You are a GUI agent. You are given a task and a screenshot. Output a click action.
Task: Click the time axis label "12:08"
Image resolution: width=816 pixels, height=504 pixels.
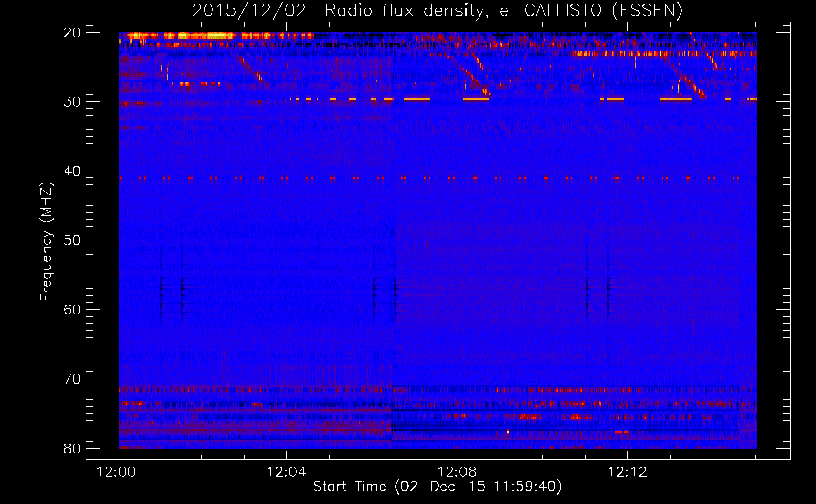(457, 472)
